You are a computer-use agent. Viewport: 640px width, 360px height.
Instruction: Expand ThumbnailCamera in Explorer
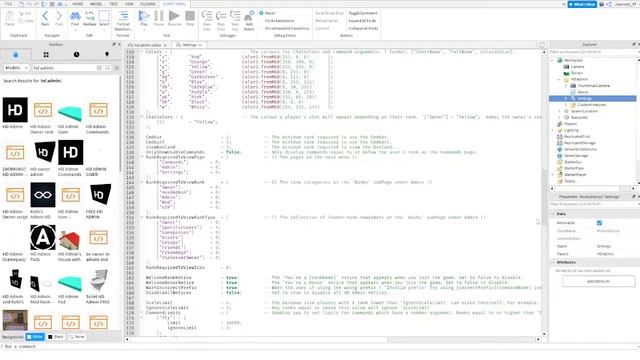(566, 86)
